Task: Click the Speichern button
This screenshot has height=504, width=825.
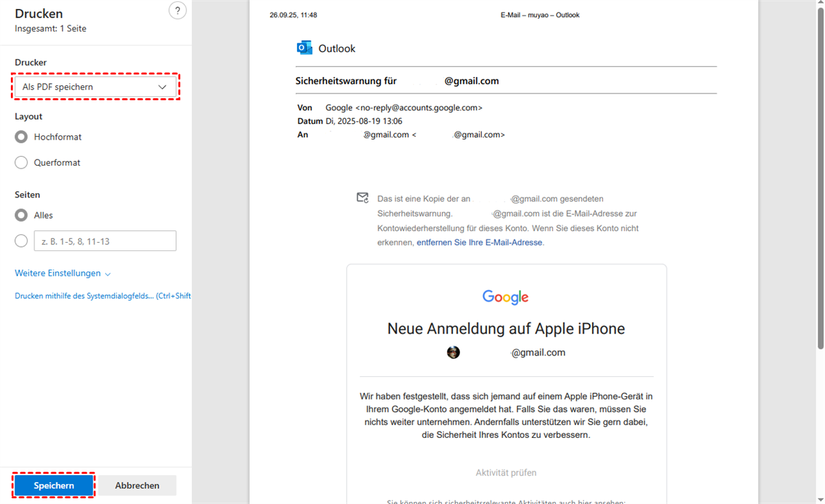Action: coord(54,485)
